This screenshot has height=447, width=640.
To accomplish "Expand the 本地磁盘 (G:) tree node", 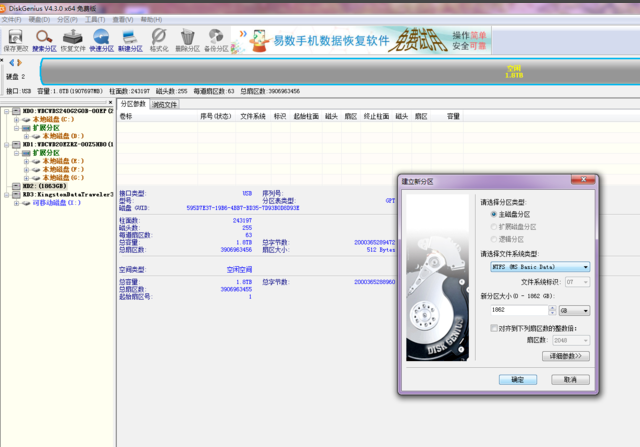I will [x=26, y=178].
